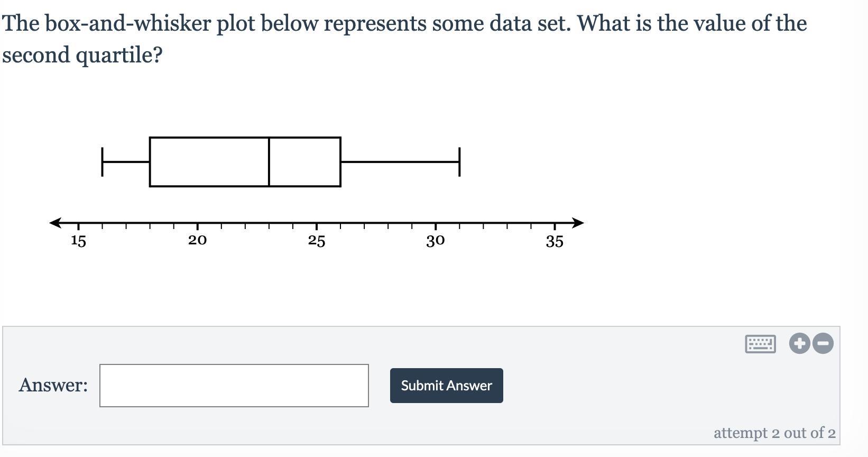Click the left whisker end cap
The image size is (868, 457).
(102, 162)
